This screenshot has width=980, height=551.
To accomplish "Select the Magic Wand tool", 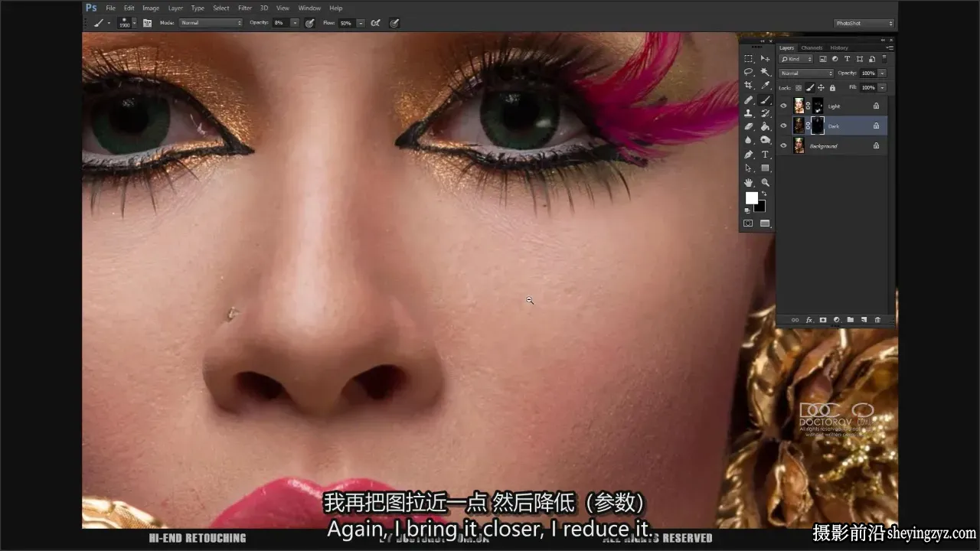I will point(765,72).
